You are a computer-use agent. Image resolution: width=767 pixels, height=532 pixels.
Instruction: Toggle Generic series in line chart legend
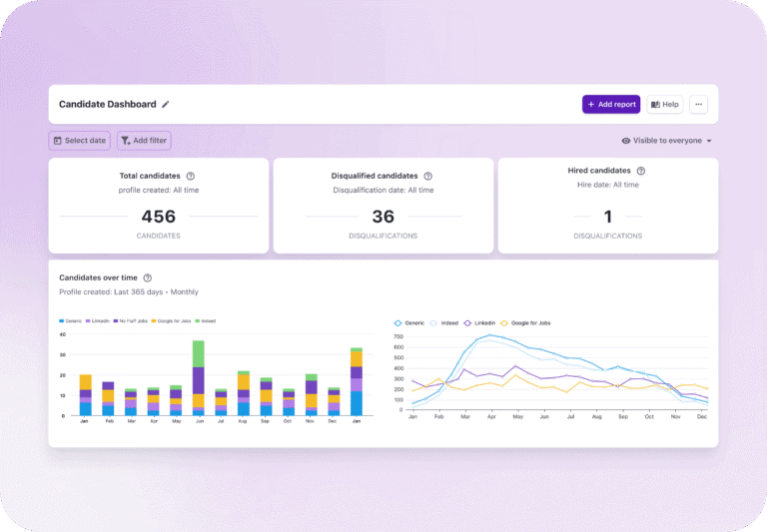[x=409, y=323]
